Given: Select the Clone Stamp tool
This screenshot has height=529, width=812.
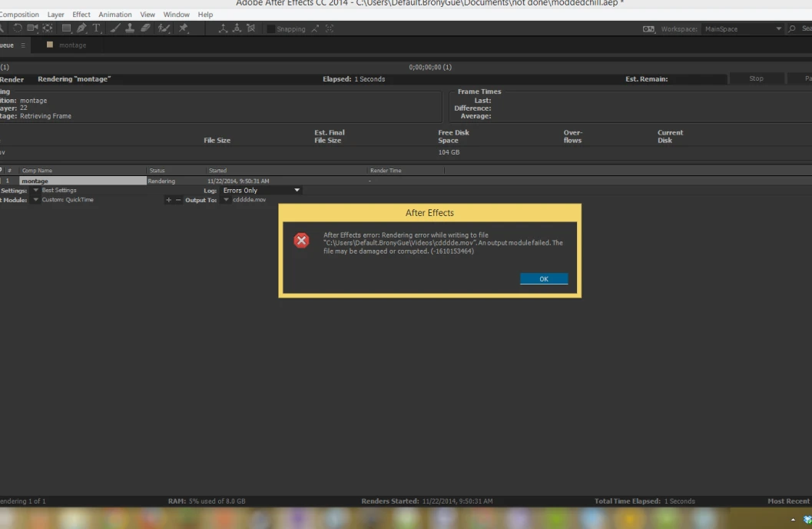Looking at the screenshot, I should pos(130,28).
